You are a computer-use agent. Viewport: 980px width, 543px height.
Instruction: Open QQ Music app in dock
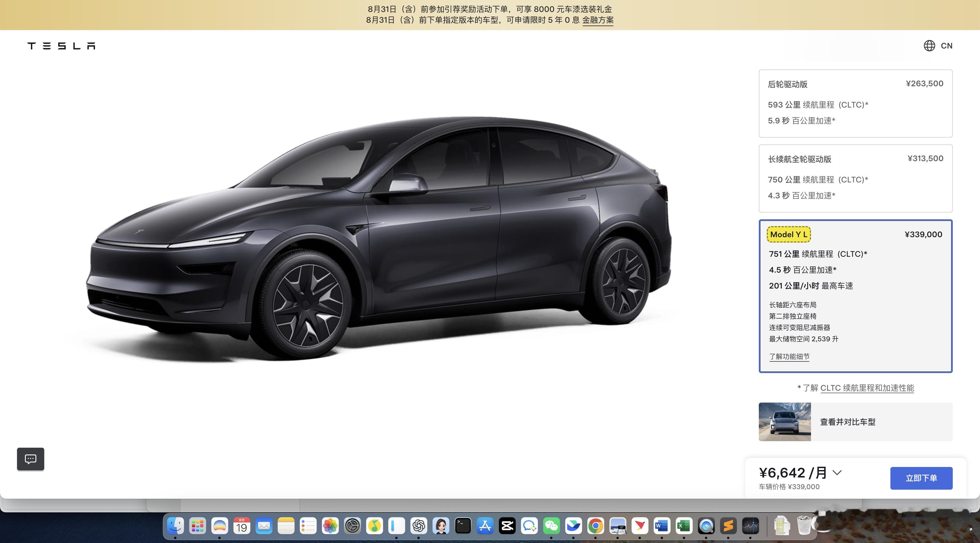(x=374, y=526)
